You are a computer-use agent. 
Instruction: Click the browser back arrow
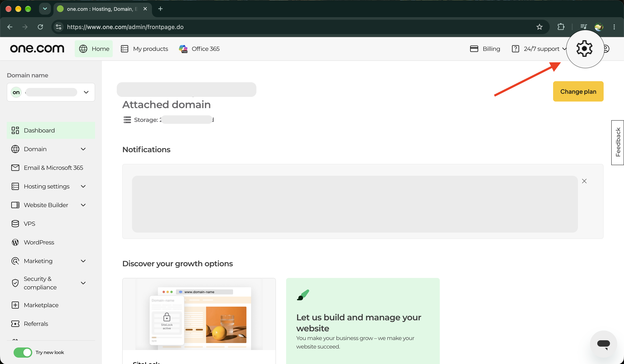[x=10, y=27]
